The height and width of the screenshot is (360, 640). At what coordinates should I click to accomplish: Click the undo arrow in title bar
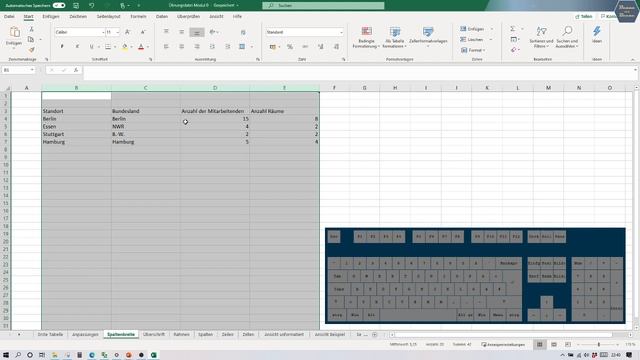tap(91, 5)
